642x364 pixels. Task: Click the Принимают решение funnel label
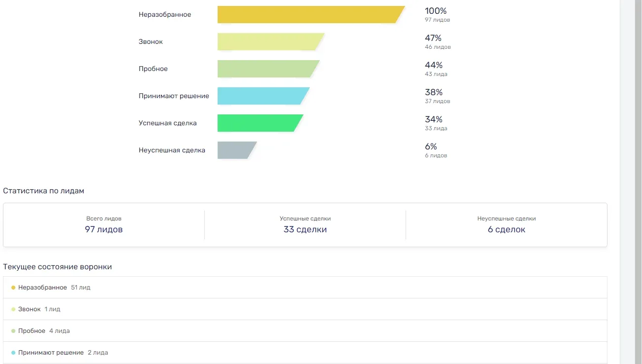[x=174, y=96]
